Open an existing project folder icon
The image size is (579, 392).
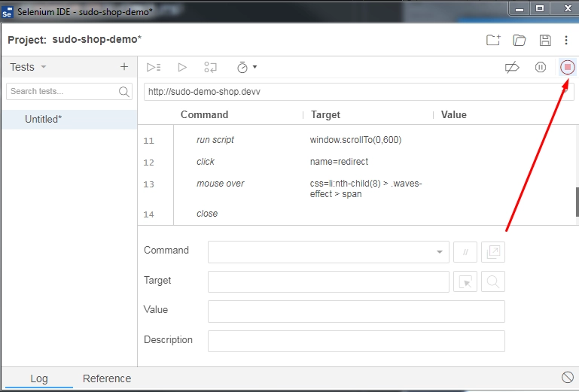point(520,41)
